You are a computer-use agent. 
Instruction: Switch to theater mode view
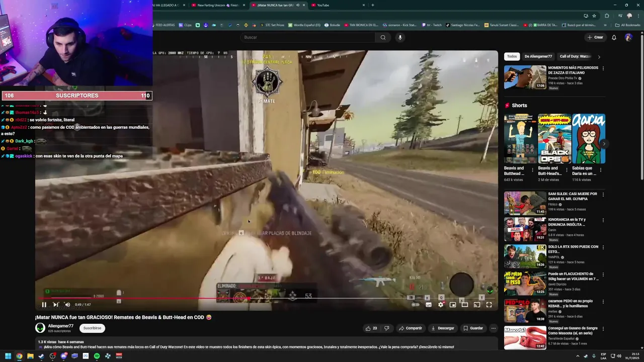465,305
